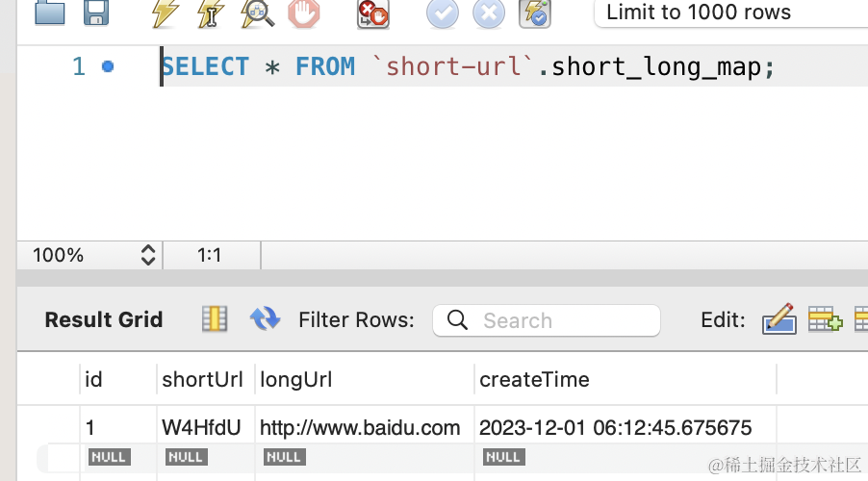Edit current row pencil icon
868x481 pixels.
779,318
